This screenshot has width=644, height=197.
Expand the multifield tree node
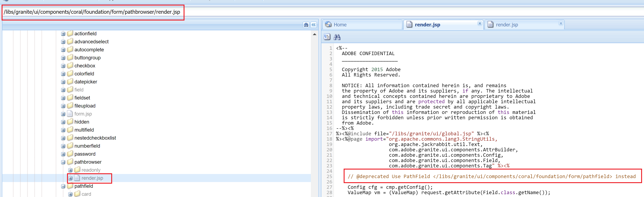click(x=63, y=130)
